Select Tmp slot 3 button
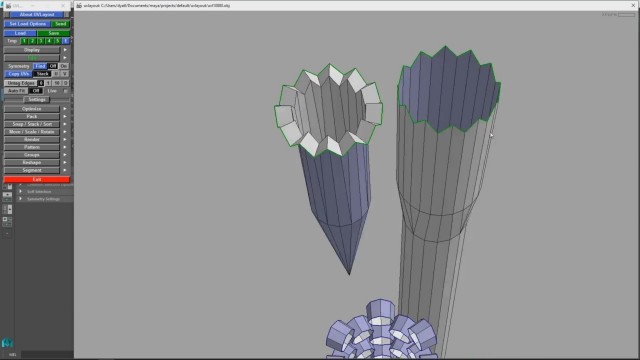The height and width of the screenshot is (360, 640). click(x=41, y=41)
